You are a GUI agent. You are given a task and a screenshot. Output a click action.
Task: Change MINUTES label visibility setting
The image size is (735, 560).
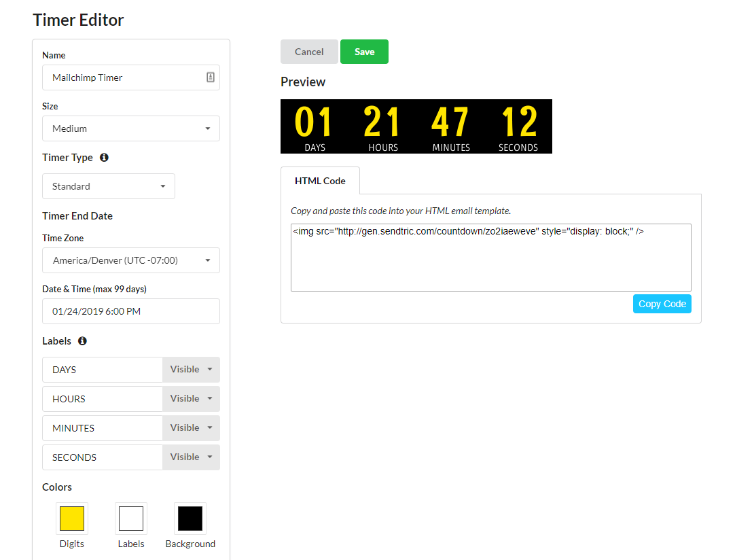point(191,428)
